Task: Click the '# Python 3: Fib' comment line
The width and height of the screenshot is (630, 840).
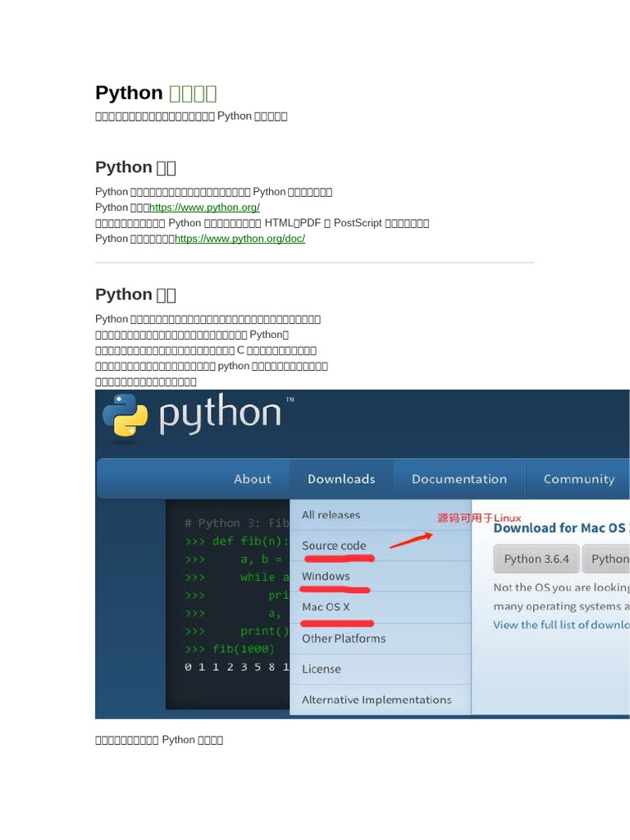Action: coord(237,523)
